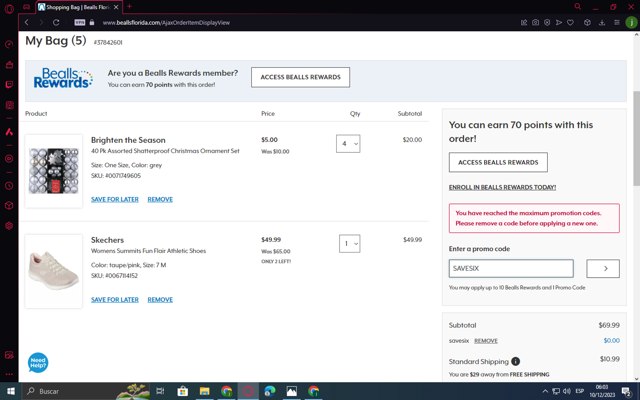Open notification center in taskbar
This screenshot has height=400, width=640.
(626, 391)
